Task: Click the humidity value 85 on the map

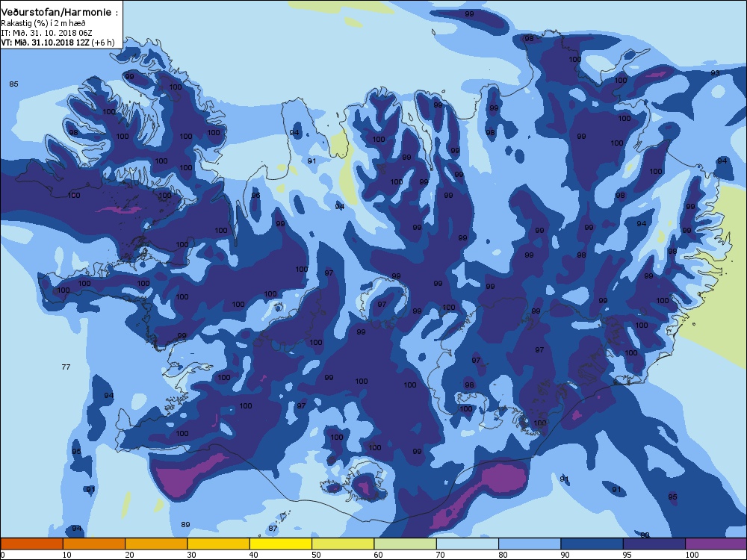Action: [x=13, y=84]
